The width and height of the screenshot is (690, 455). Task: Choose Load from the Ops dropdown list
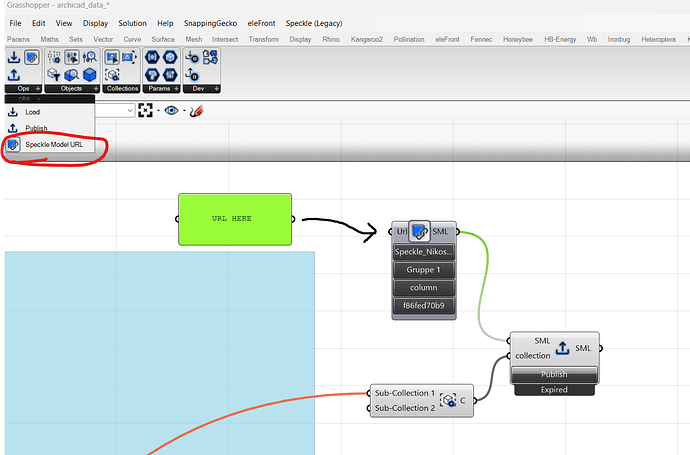tap(49, 112)
